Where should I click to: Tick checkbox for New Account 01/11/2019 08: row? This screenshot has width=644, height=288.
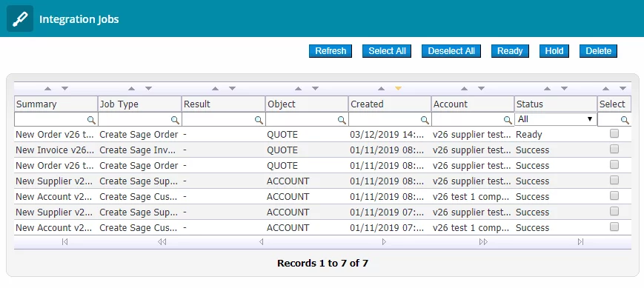[614, 195]
